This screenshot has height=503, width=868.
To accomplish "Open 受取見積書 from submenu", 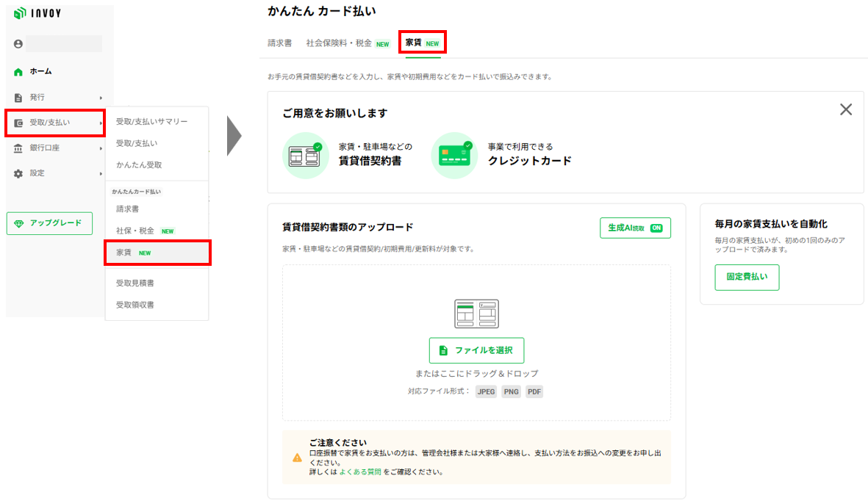I will click(135, 283).
